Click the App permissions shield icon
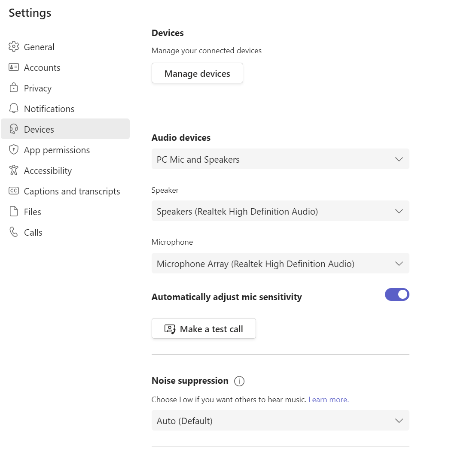The image size is (476, 452). click(14, 150)
